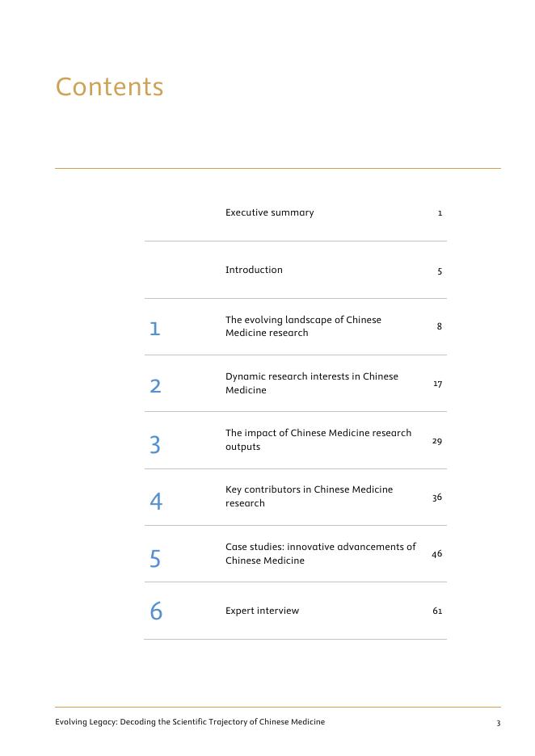Click the 'Evolving Legacy' footer title text

[x=190, y=722]
